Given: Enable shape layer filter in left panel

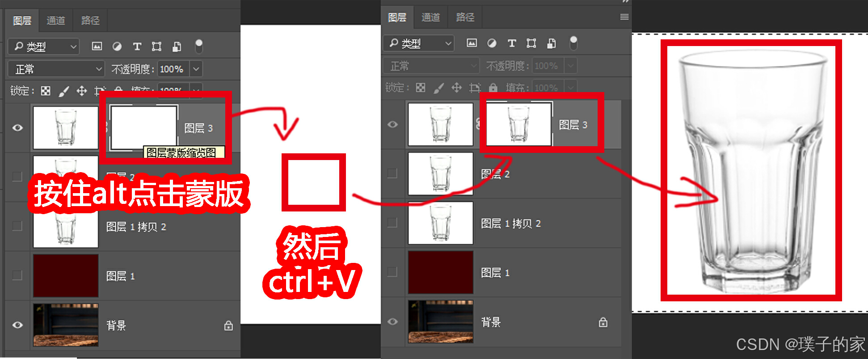Looking at the screenshot, I should click(156, 46).
